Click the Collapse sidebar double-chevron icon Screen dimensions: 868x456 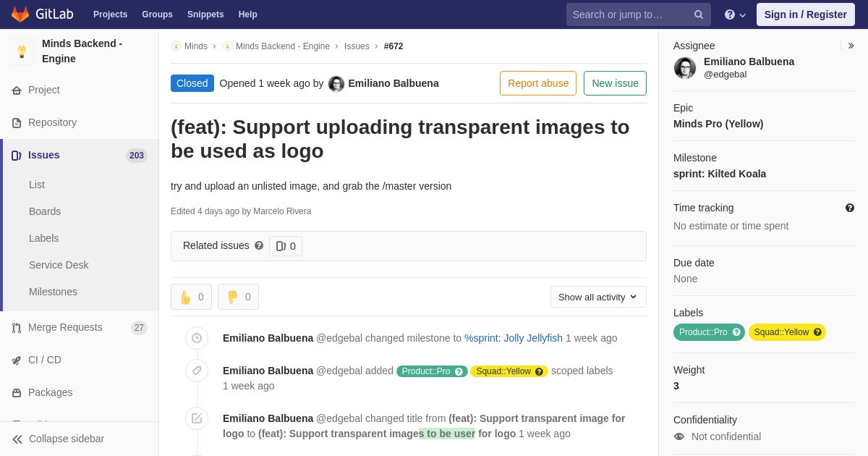coord(17,439)
